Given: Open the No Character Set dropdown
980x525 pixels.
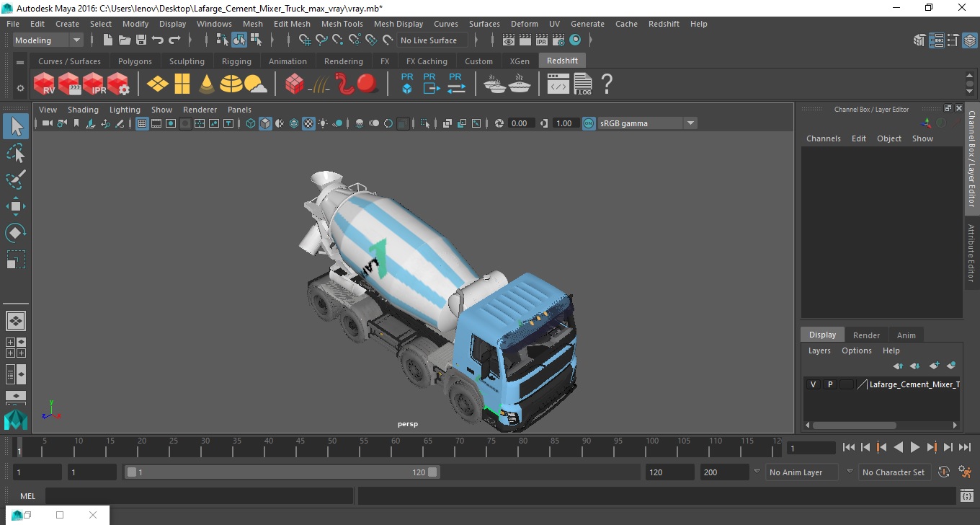Looking at the screenshot, I should [894, 472].
